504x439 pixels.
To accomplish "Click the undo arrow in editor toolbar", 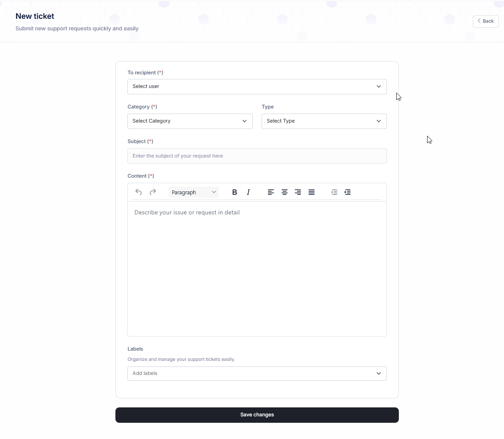I will 139,192.
